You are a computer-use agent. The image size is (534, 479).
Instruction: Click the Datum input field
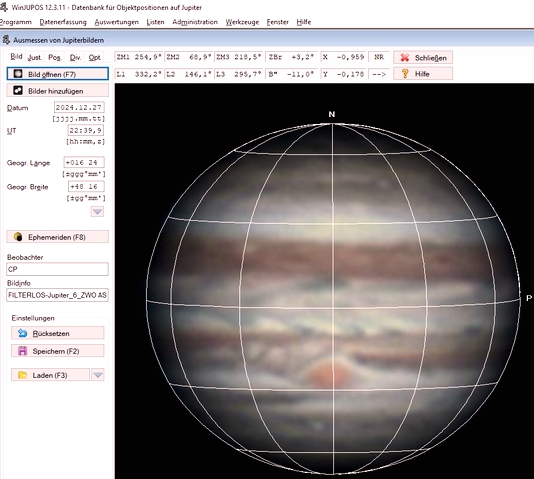pyautogui.click(x=79, y=108)
